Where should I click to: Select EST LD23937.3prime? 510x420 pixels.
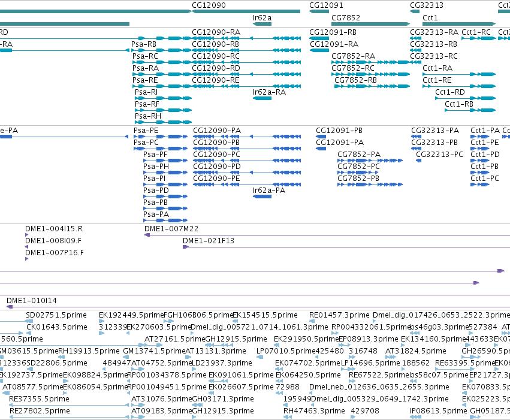click(x=222, y=363)
